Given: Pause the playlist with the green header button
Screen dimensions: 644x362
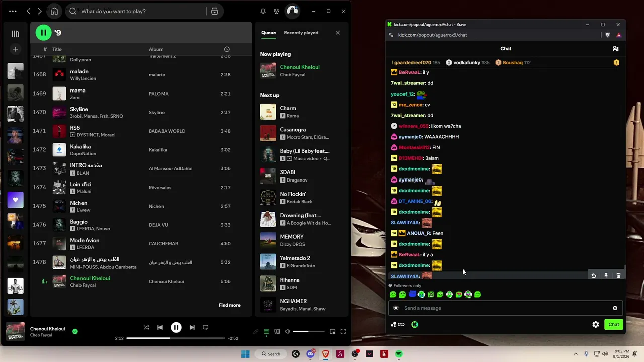Looking at the screenshot, I should click(43, 33).
